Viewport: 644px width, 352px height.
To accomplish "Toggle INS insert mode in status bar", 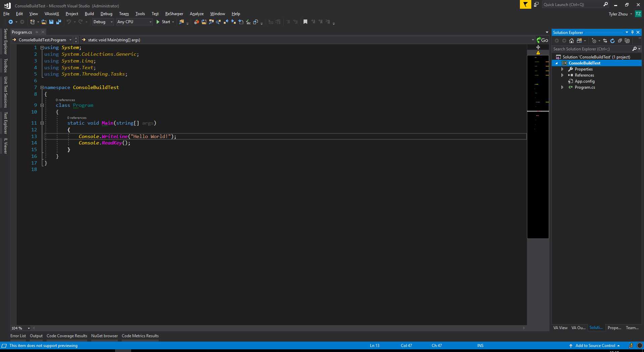I will tap(480, 346).
